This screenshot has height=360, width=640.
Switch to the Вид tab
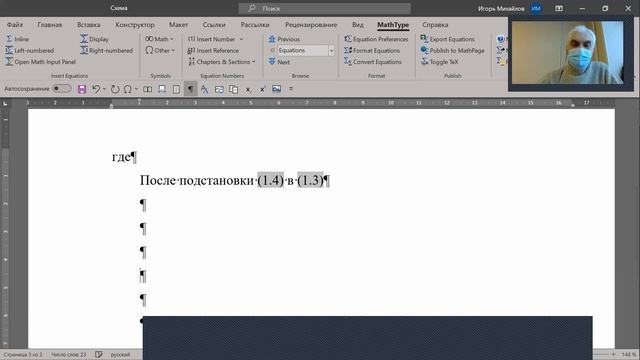point(358,25)
